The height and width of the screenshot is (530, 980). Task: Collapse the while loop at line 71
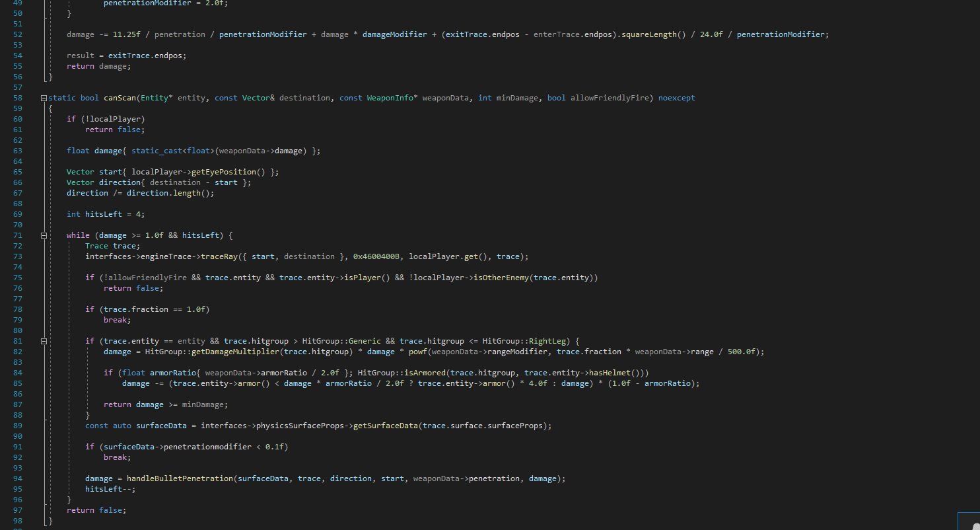coord(43,235)
